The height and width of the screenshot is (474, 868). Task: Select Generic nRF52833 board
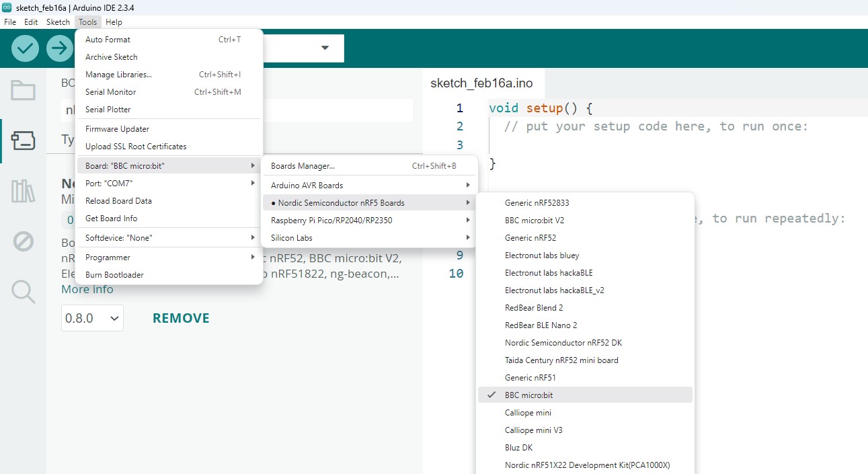[x=585, y=202]
